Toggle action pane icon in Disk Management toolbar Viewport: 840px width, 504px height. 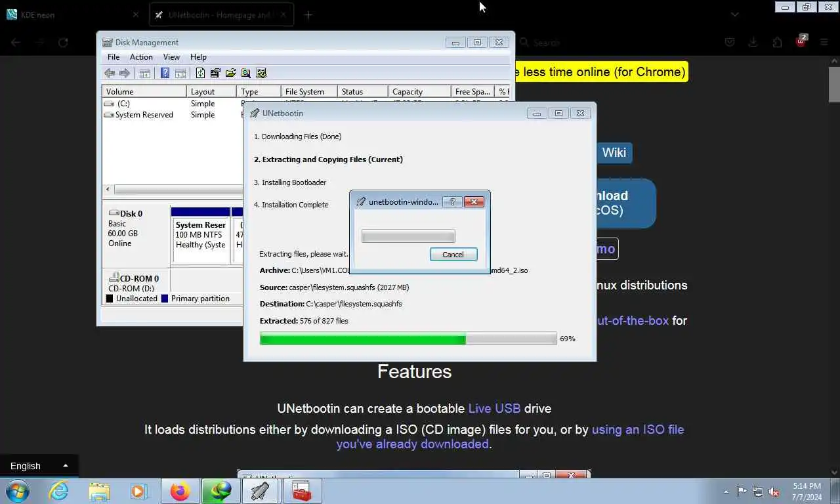pyautogui.click(x=180, y=73)
